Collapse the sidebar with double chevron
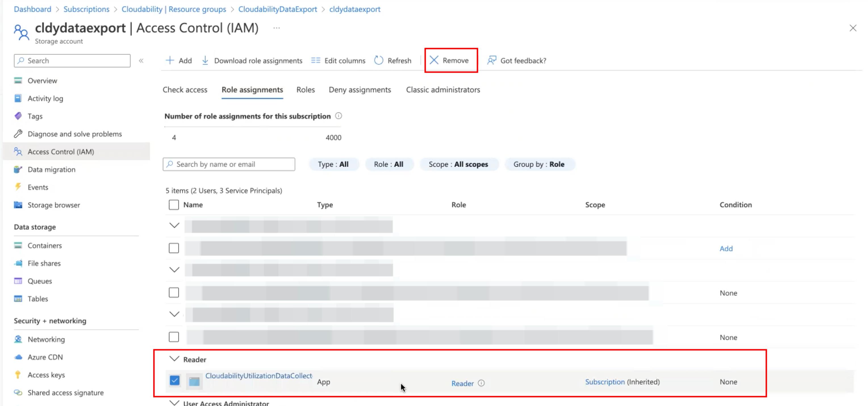 coord(141,61)
